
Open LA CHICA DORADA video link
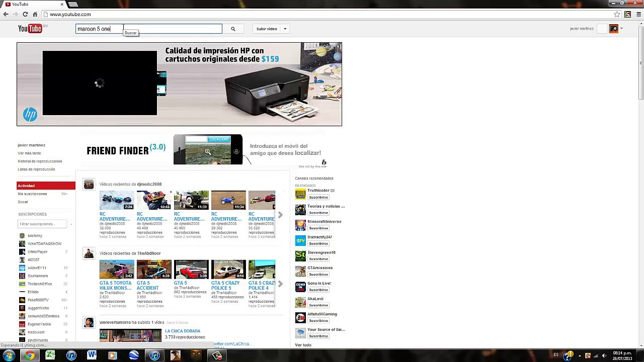click(183, 331)
